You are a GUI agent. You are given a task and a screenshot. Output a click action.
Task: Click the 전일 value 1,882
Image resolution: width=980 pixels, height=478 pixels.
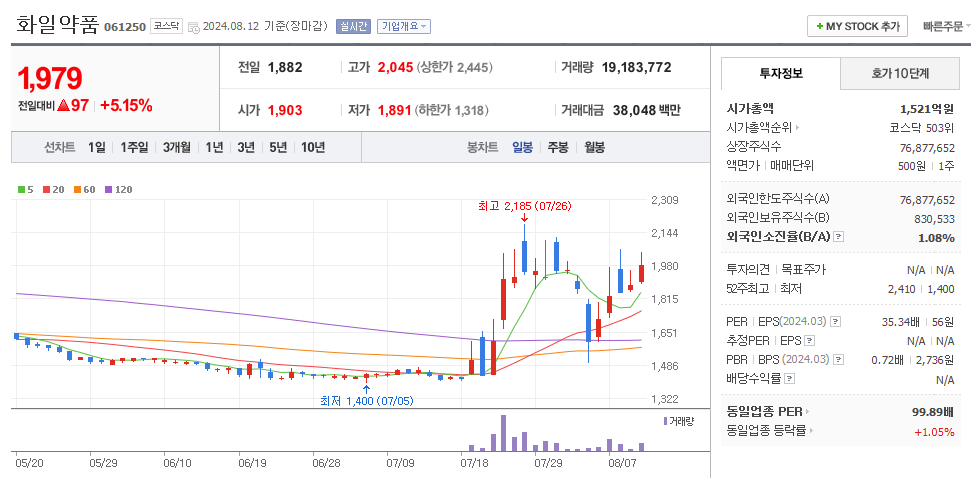click(x=285, y=67)
